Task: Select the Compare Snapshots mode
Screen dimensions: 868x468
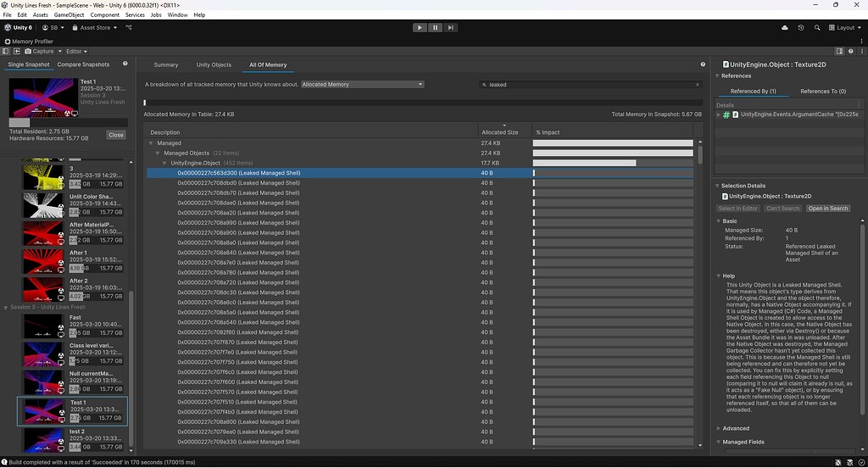Action: [x=84, y=64]
